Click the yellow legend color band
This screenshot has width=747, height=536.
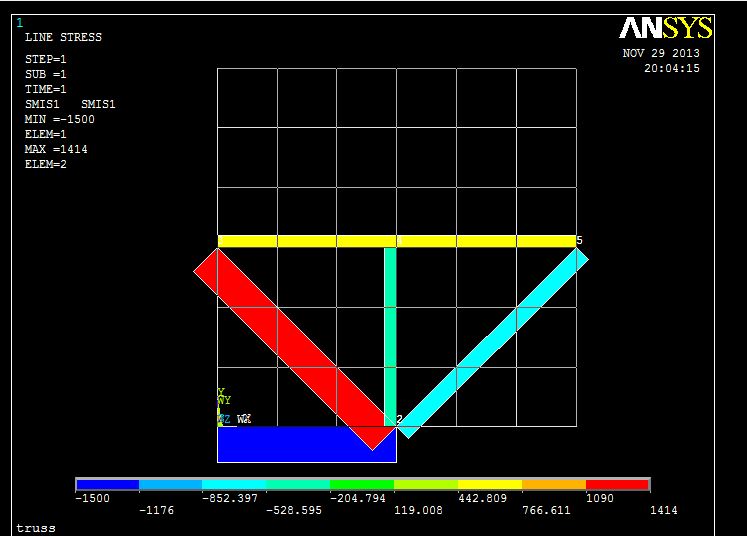[x=490, y=485]
